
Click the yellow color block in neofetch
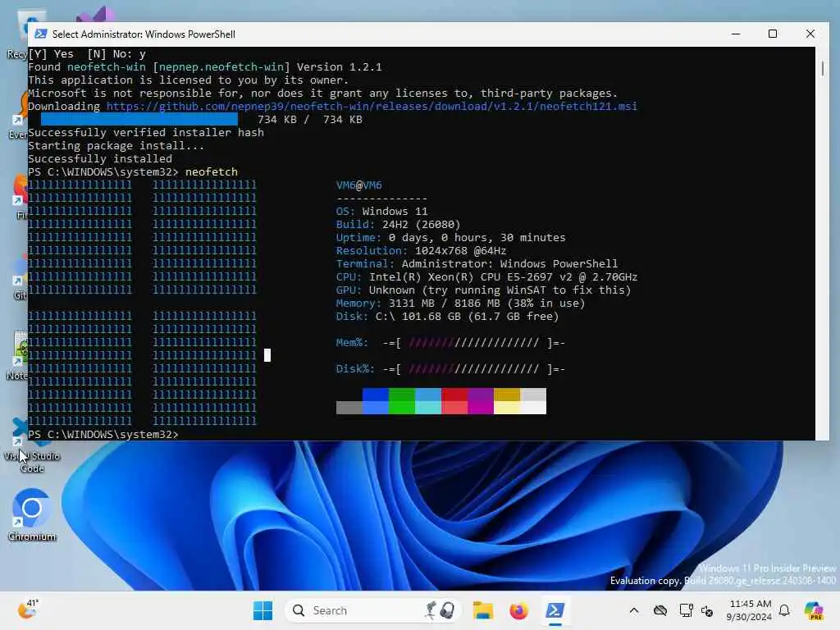coord(507,401)
